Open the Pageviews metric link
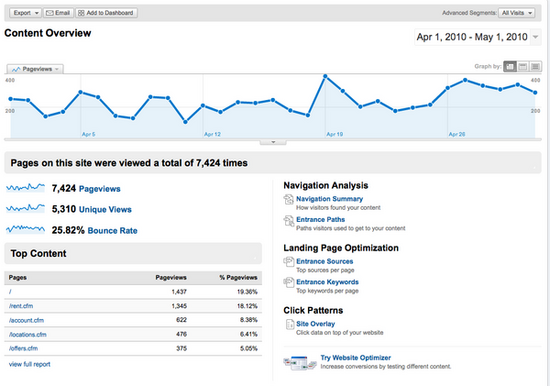Image resolution: width=550 pixels, height=386 pixels. click(x=100, y=189)
